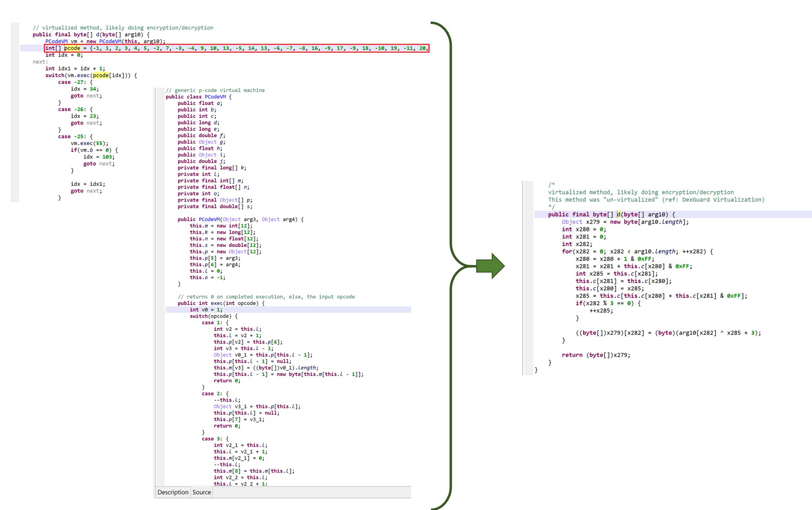Viewport: 812px width, 510px height.
Task: Select the red-outlined pcode array line
Action: (x=237, y=48)
